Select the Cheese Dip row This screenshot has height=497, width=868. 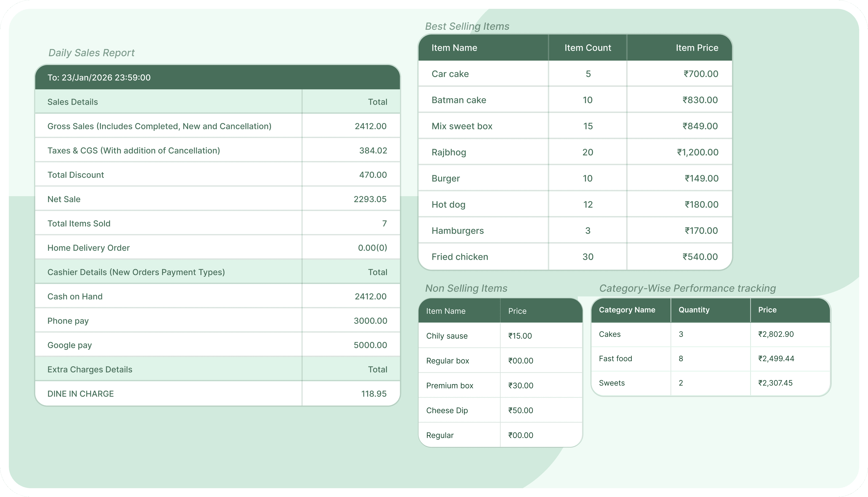click(447, 410)
